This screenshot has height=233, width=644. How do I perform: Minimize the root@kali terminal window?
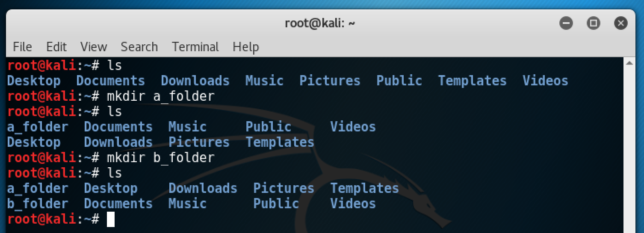coord(566,23)
